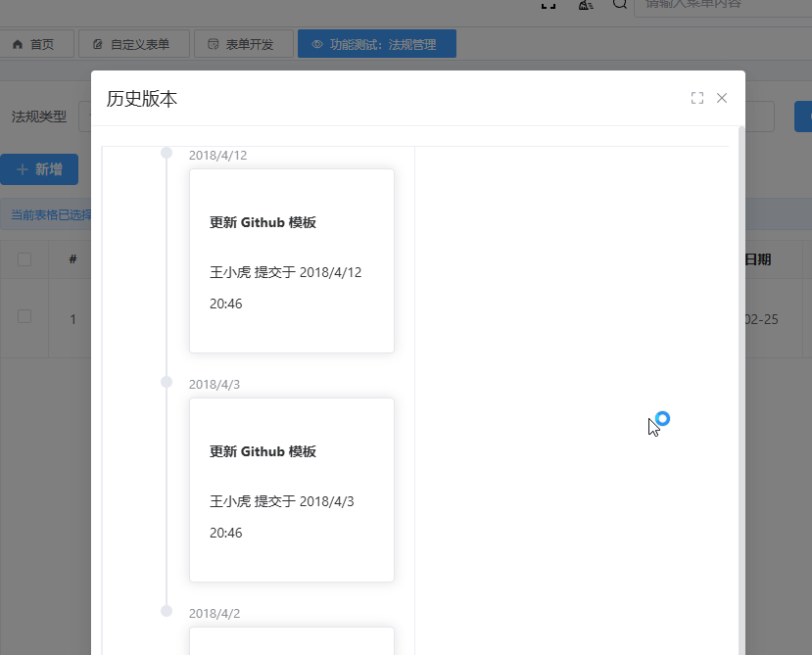Select the 功能测试：法规管理 tab
The image size is (812, 655).
[x=376, y=44]
